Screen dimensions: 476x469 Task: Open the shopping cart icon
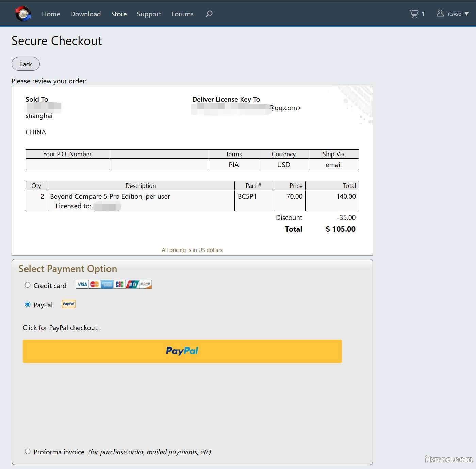pos(414,14)
